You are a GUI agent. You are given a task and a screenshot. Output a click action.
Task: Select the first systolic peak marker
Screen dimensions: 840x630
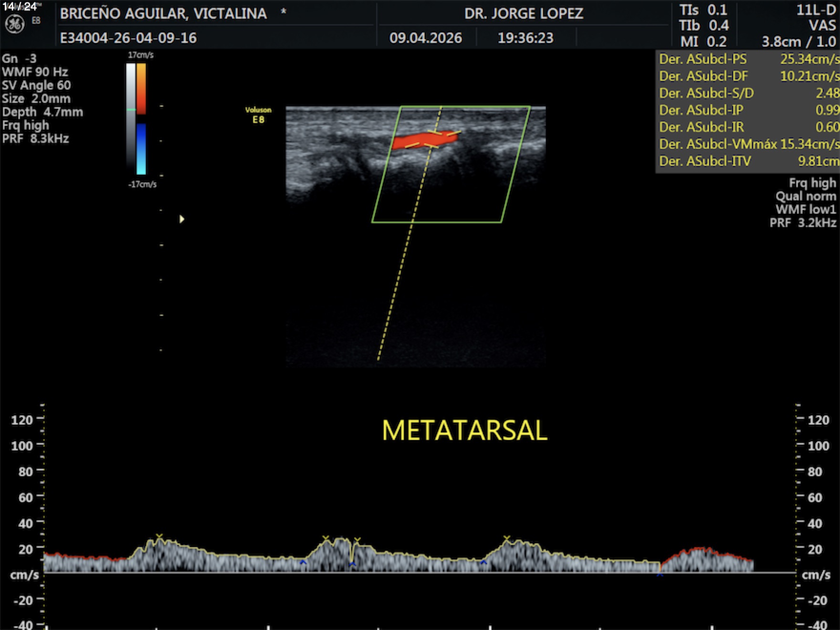point(159,536)
